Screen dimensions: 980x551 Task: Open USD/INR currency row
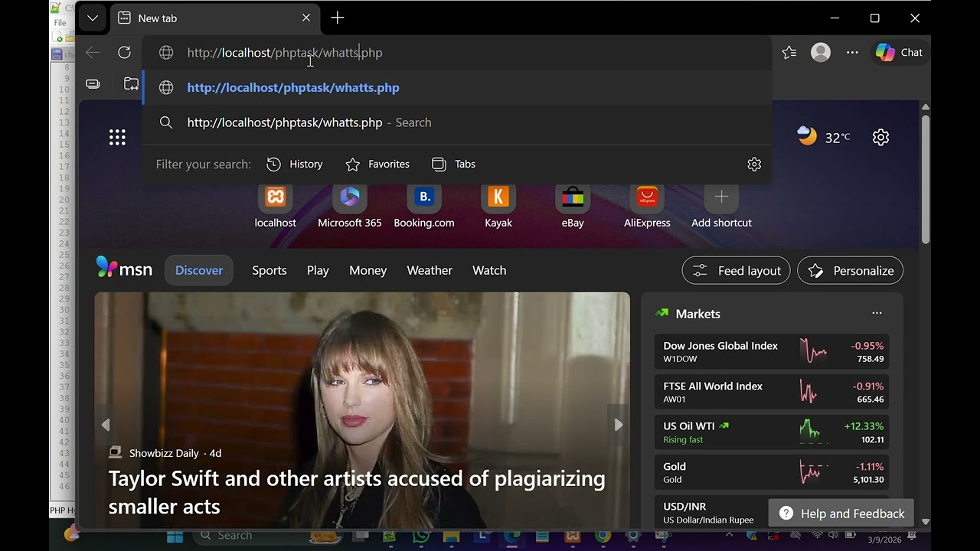[x=712, y=513]
